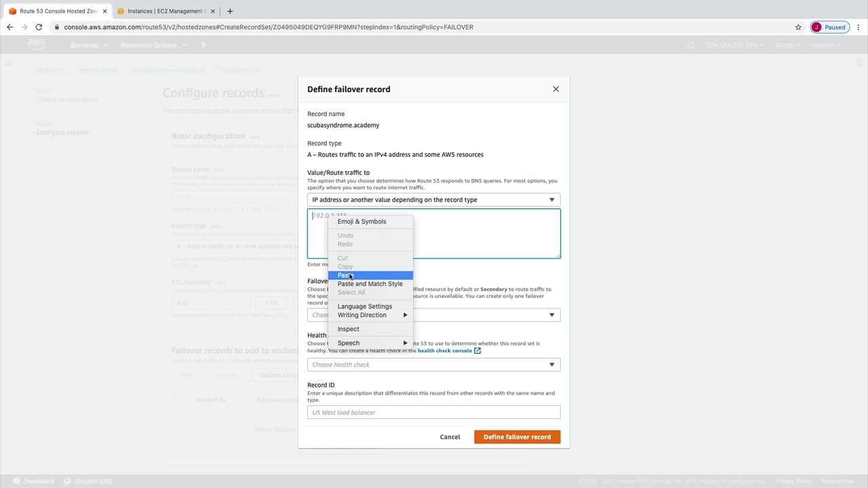Screen dimensions: 868x488
Task: Open the AWS notifications bell
Action: tap(691, 45)
